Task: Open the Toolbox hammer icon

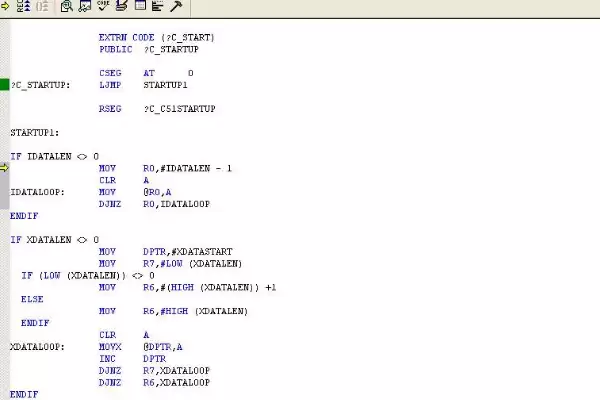Action: 176,6
